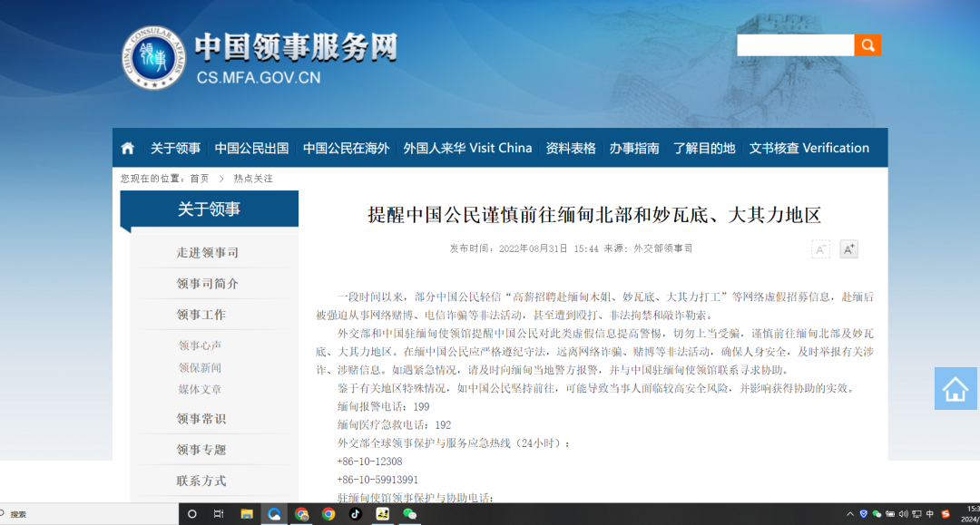Open WeChat from the taskbar
This screenshot has width=980, height=525.
(408, 513)
